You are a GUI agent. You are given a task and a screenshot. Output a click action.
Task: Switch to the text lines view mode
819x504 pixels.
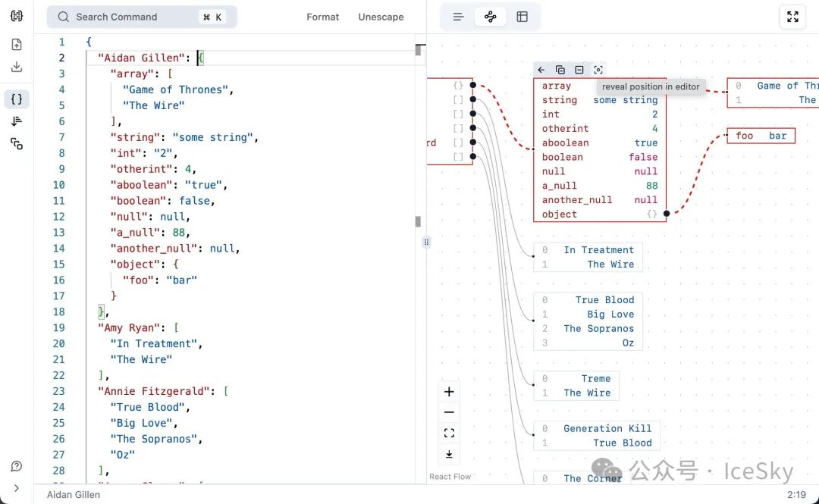(458, 17)
